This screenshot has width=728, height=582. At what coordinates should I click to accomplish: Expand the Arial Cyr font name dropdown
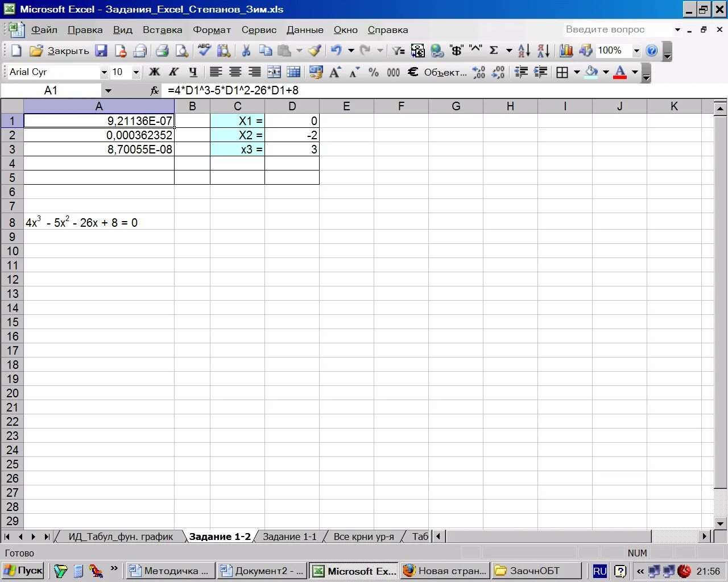[x=104, y=72]
